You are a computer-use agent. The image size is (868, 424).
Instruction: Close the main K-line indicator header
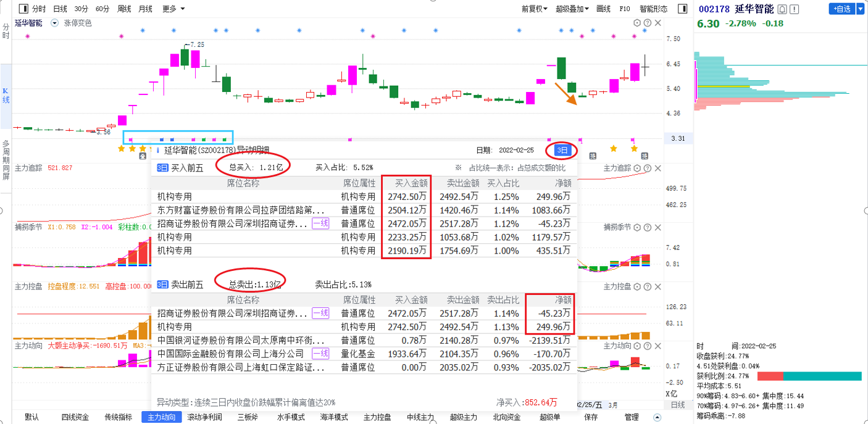pyautogui.click(x=657, y=23)
